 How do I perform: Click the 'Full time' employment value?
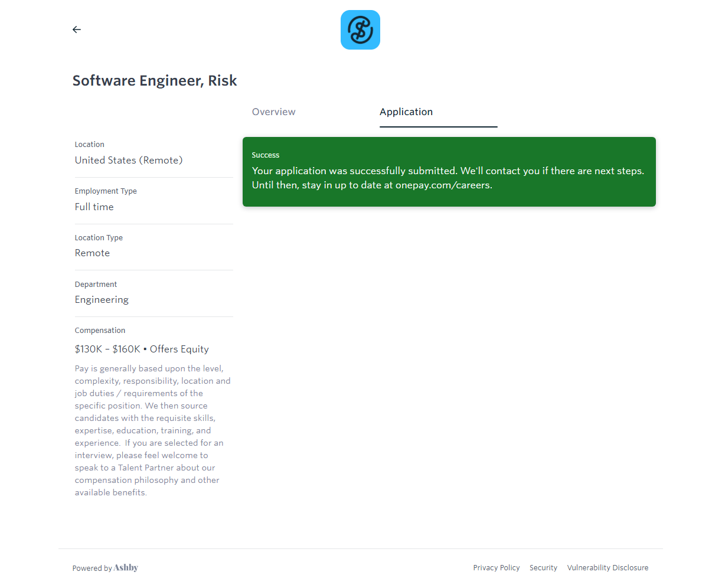94,207
